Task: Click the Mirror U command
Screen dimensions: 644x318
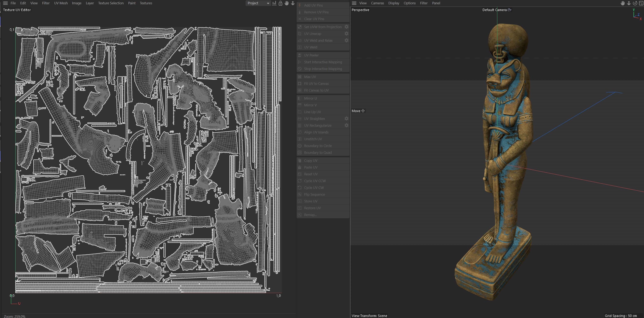Action: (x=310, y=98)
